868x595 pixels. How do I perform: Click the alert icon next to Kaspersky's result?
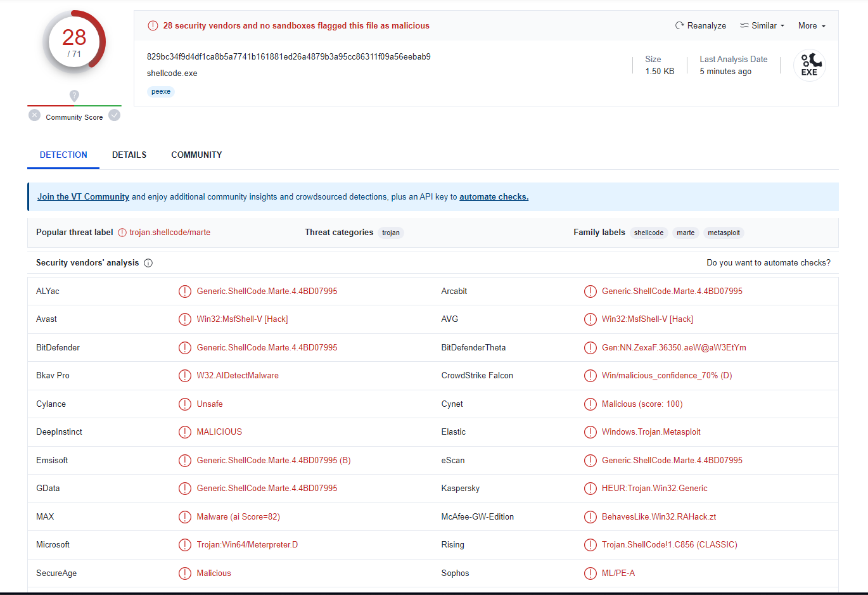pyautogui.click(x=590, y=489)
